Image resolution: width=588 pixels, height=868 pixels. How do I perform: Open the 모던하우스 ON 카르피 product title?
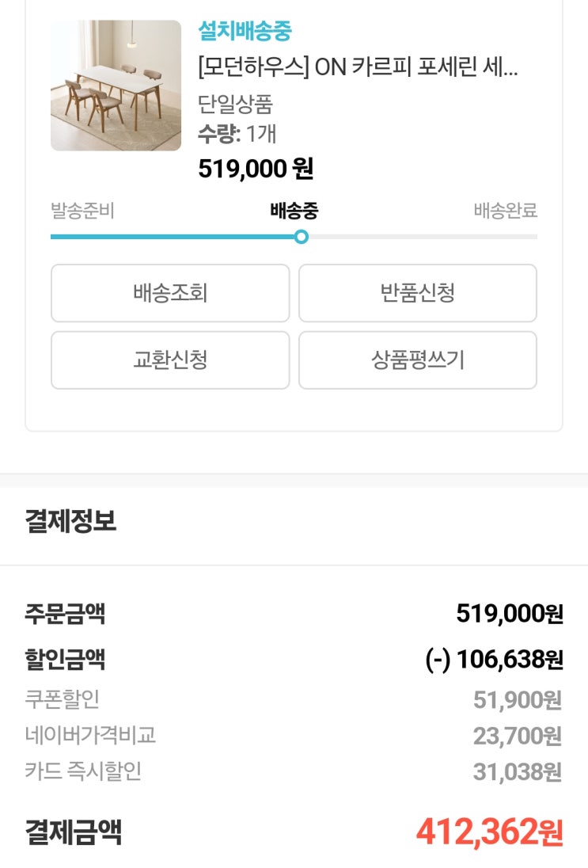[358, 67]
